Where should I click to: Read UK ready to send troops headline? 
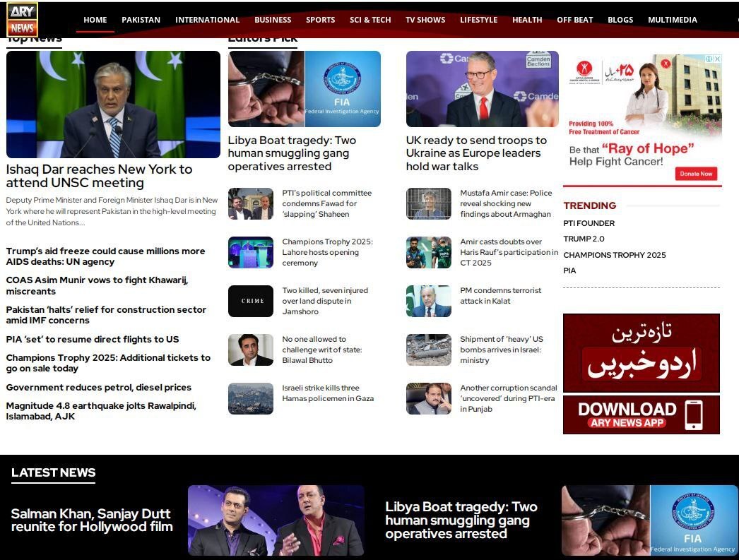pyautogui.click(x=476, y=153)
